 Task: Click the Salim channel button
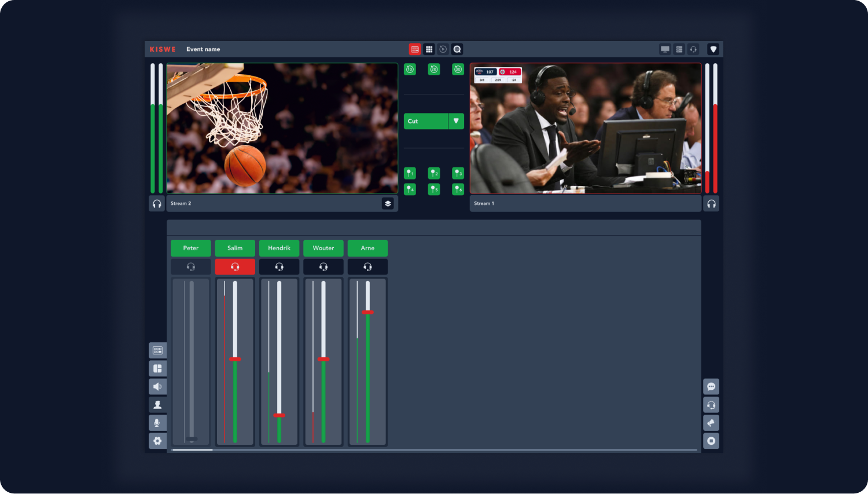pos(235,248)
